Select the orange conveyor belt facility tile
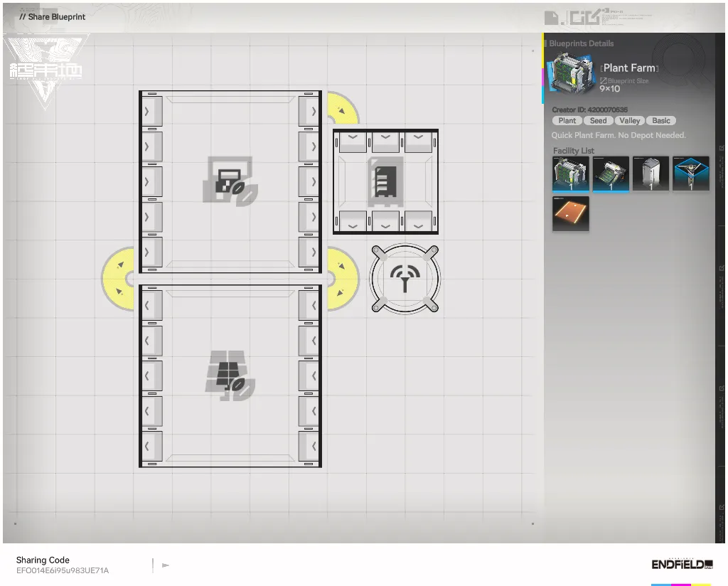Viewport: 728px width, 586px height. (x=571, y=213)
